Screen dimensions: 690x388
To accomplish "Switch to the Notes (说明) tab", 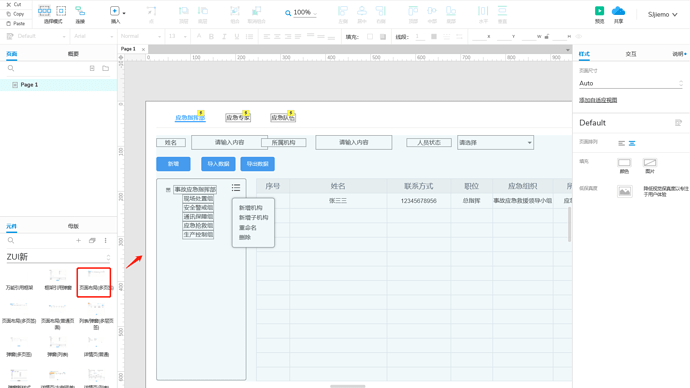I will (x=677, y=54).
